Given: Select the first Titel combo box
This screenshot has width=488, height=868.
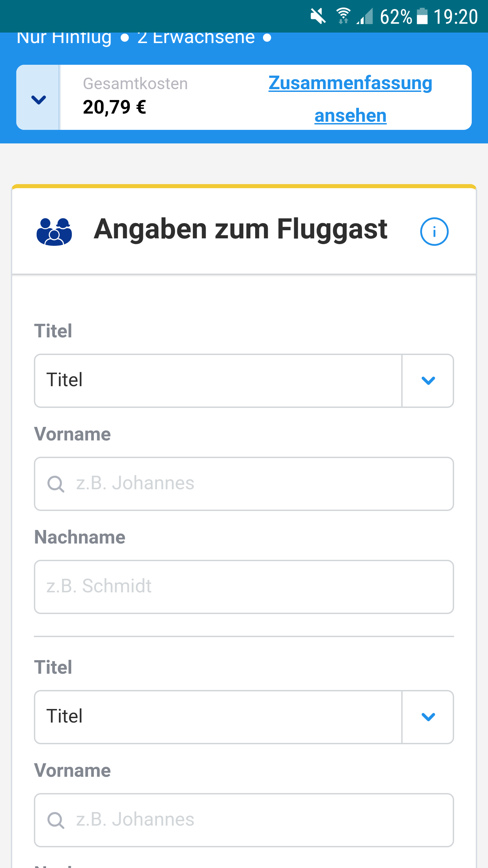Looking at the screenshot, I should pos(218,381).
